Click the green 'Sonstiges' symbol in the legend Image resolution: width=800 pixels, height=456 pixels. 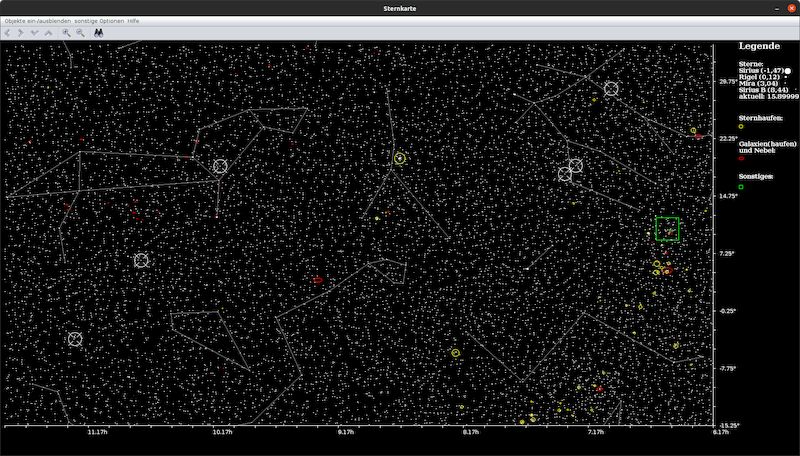click(x=741, y=187)
